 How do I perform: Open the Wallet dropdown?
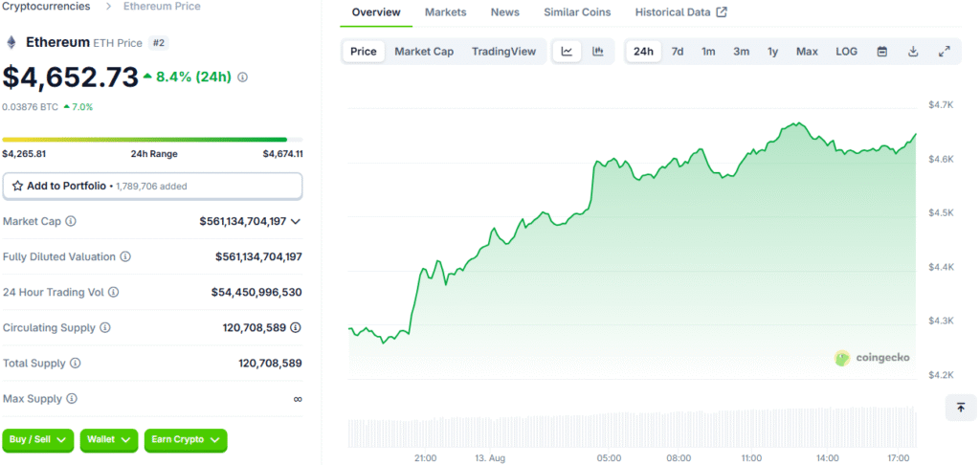click(109, 440)
